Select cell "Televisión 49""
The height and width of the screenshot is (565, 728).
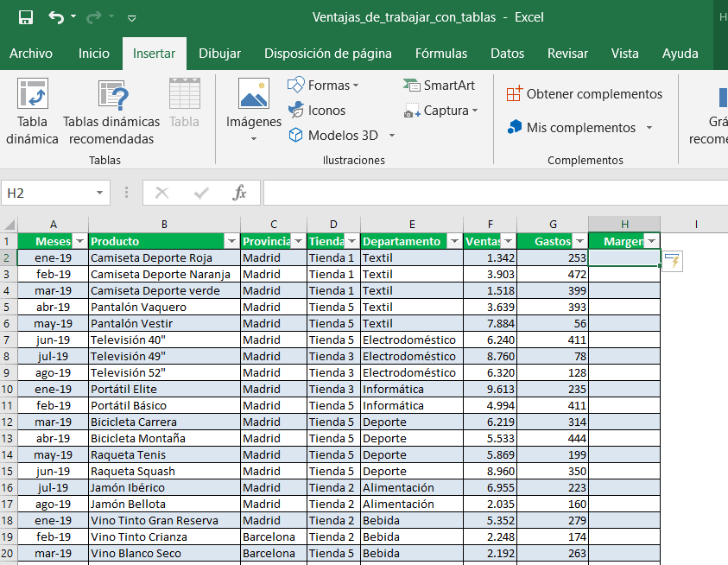point(164,357)
